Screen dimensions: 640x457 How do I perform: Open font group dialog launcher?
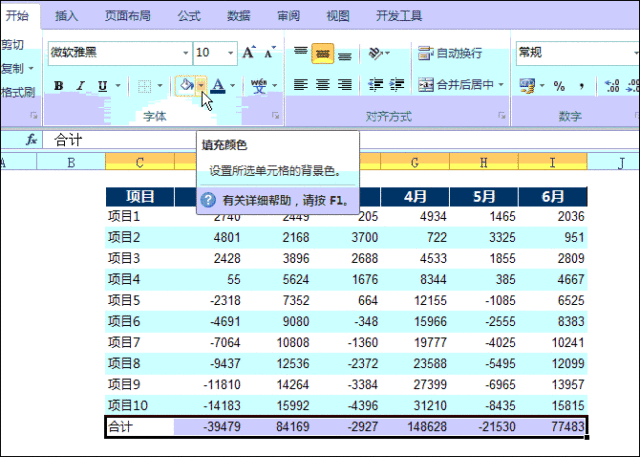click(x=276, y=116)
